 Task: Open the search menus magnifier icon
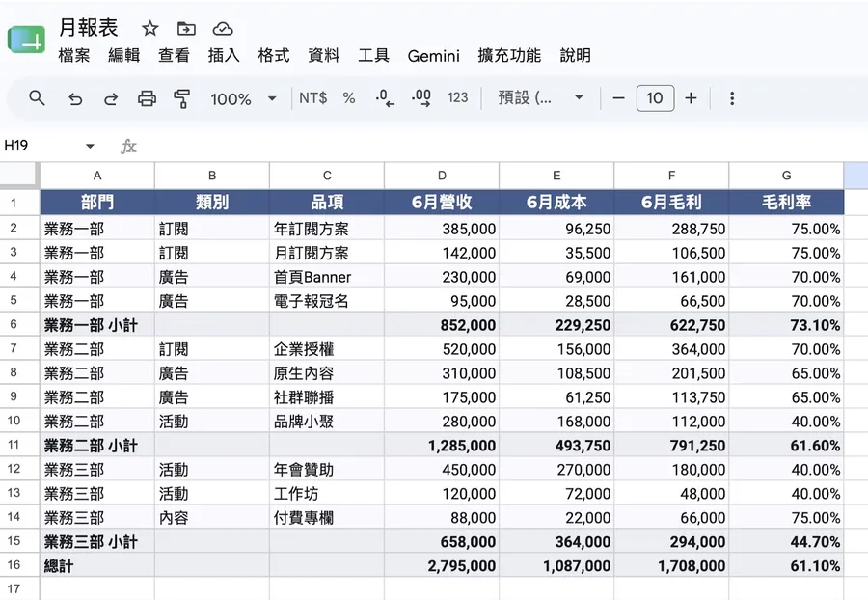(37, 98)
